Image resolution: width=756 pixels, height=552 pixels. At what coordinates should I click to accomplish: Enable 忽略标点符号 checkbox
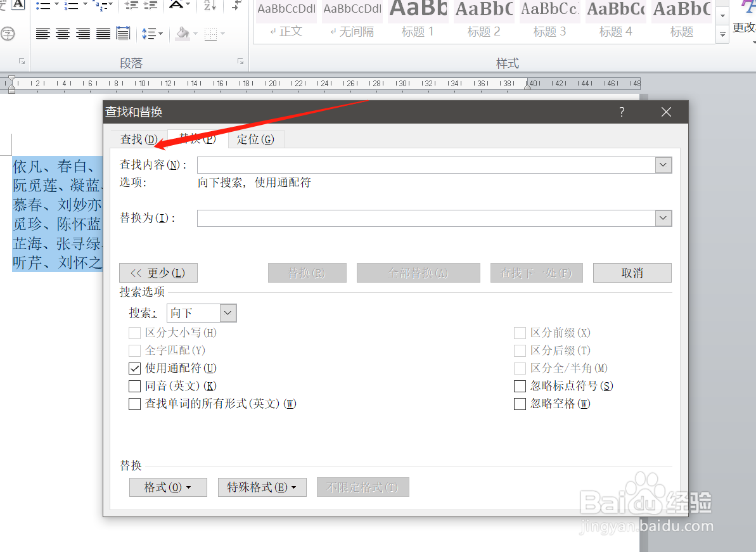click(x=520, y=386)
